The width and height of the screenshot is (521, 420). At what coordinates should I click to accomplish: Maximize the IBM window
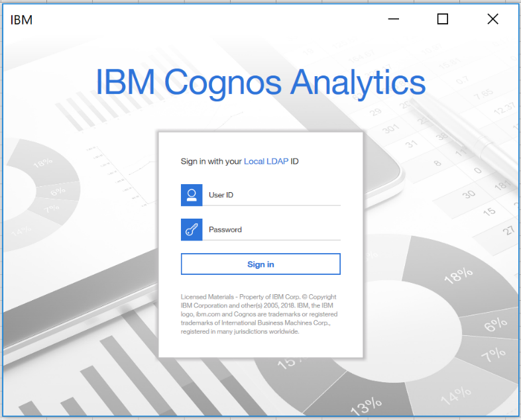443,19
